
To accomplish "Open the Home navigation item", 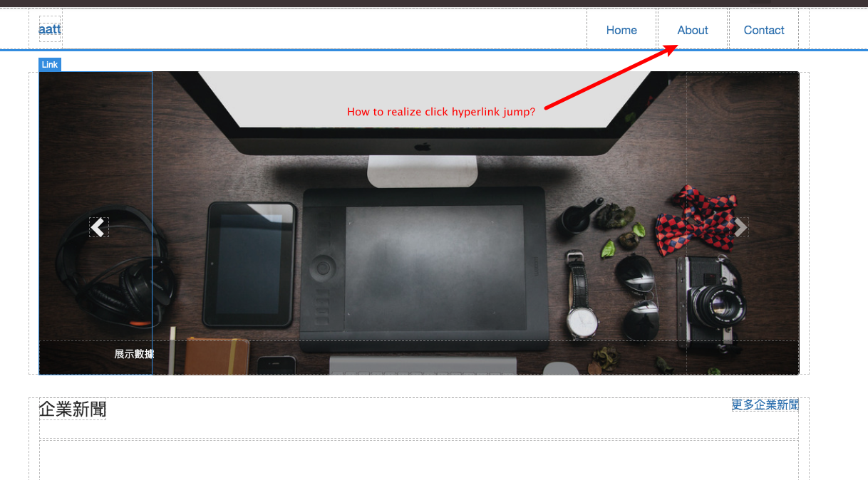I will (x=621, y=30).
